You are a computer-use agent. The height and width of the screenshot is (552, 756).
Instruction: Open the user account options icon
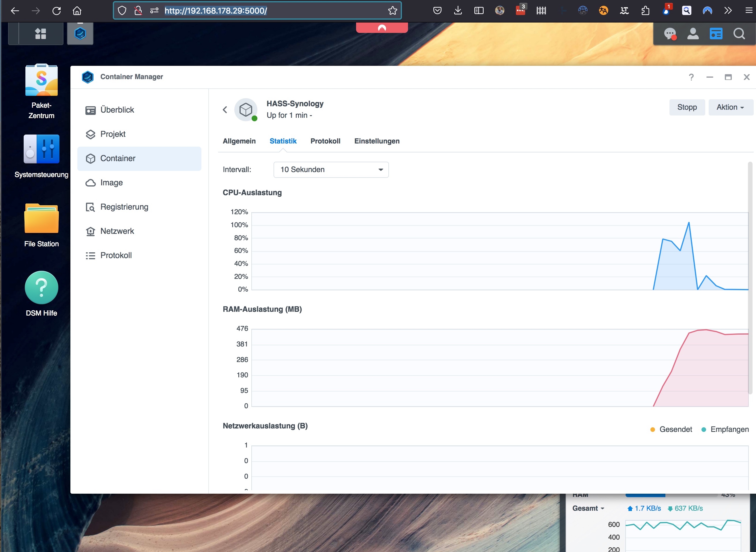pyautogui.click(x=693, y=34)
